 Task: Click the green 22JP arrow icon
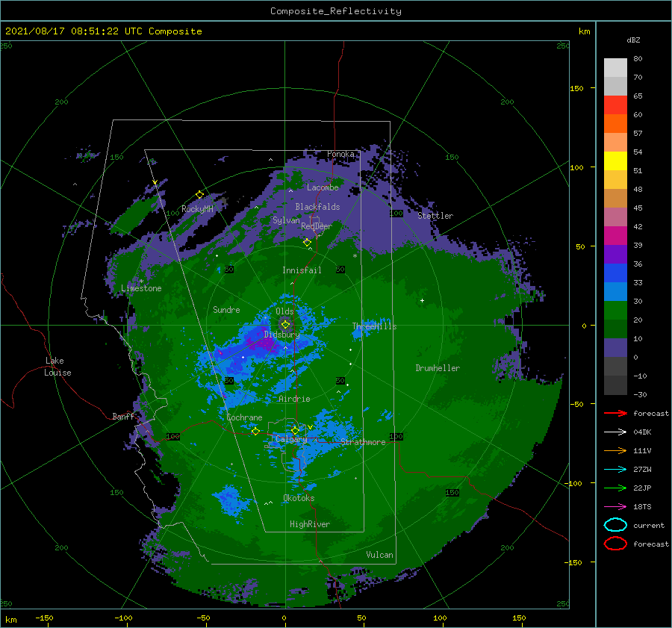click(x=615, y=488)
